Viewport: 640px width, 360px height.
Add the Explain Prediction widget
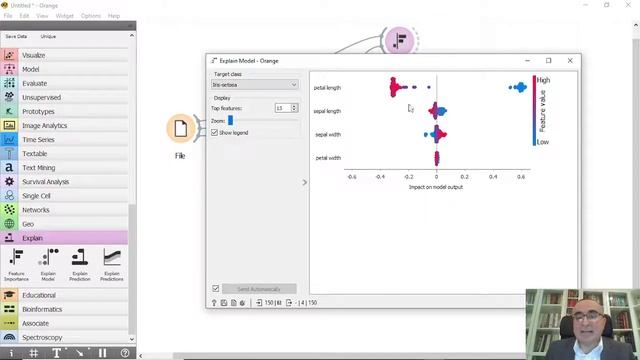(80, 264)
